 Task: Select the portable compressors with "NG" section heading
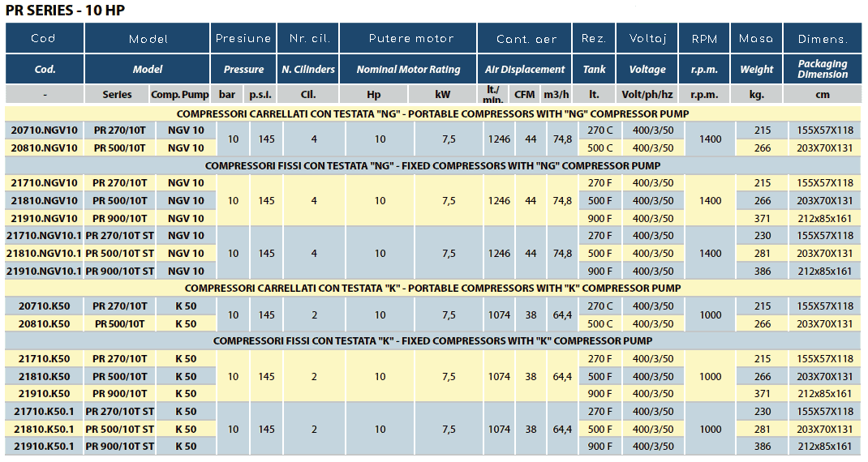pos(432,113)
